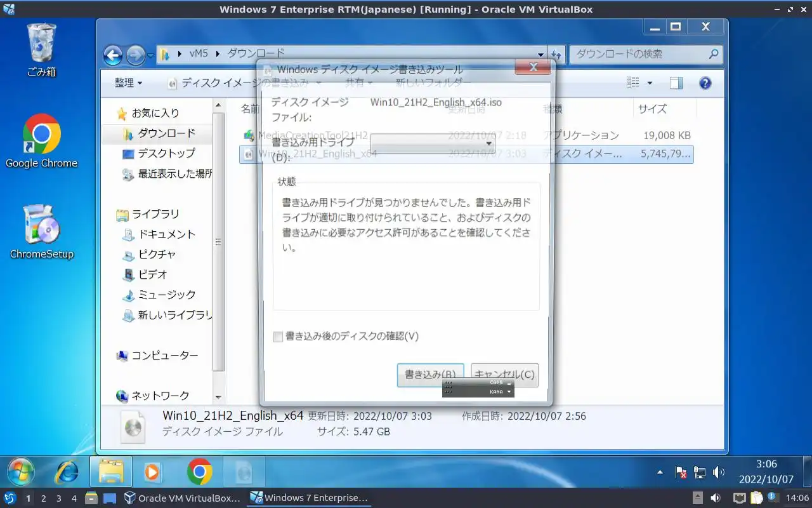Click the Windows Start orb
Screen dimensions: 812x508
pyautogui.click(x=21, y=472)
